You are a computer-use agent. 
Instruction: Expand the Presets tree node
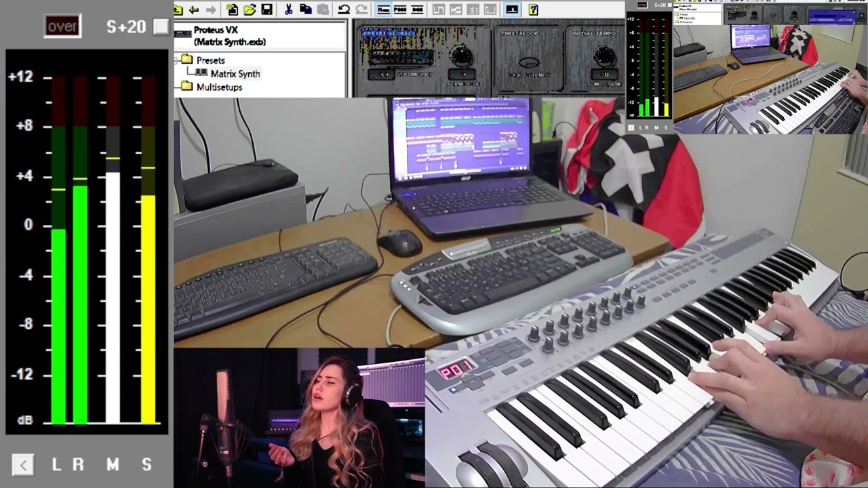pyautogui.click(x=176, y=60)
